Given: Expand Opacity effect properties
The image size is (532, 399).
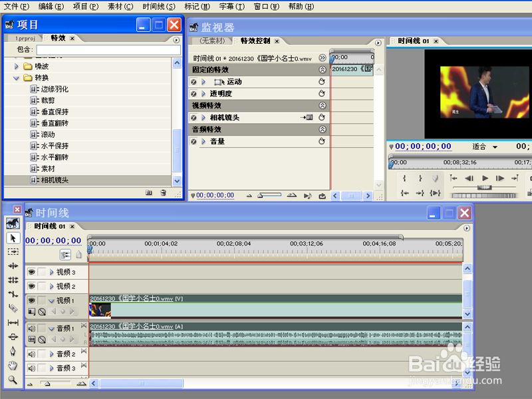Looking at the screenshot, I should (203, 94).
